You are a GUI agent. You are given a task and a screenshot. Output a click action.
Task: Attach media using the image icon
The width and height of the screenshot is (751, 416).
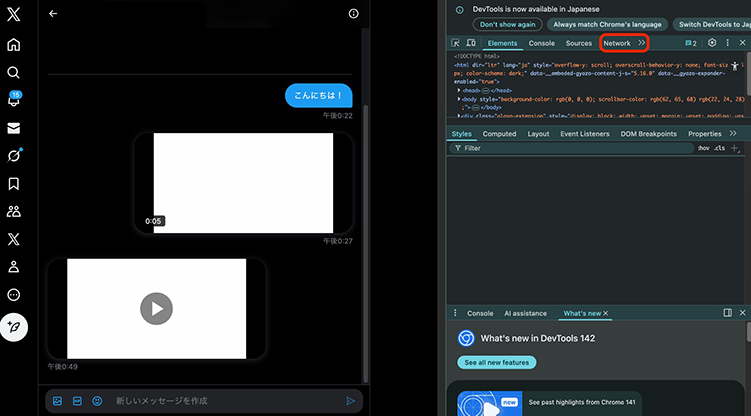click(58, 401)
